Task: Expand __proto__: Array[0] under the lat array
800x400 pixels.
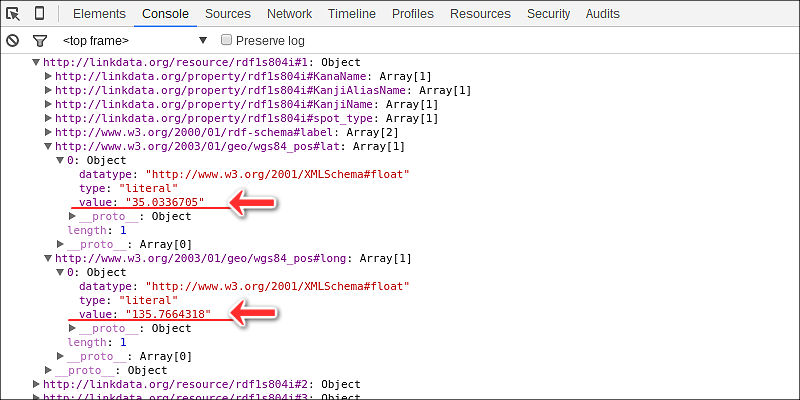Action: point(60,244)
